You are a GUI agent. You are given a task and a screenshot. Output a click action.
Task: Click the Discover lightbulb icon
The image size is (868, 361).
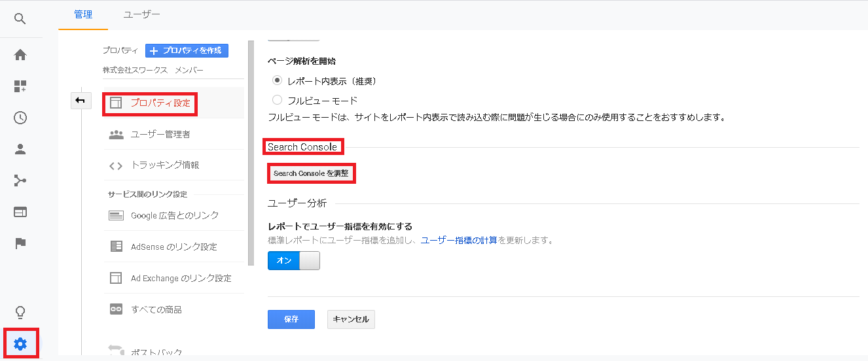click(20, 311)
